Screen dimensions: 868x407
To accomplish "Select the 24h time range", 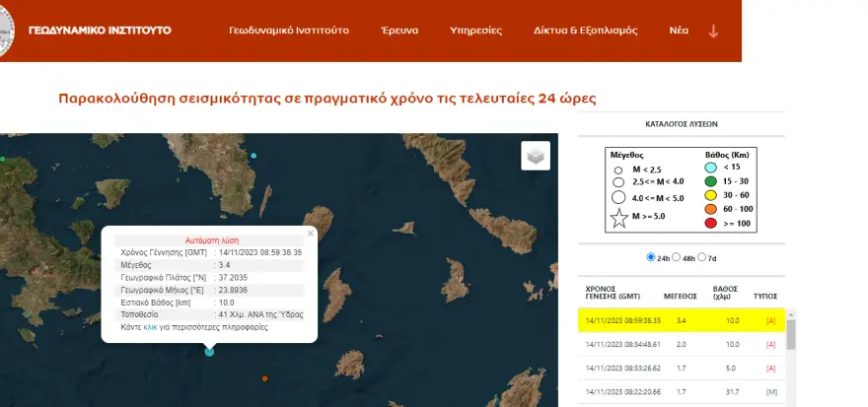I will [650, 257].
